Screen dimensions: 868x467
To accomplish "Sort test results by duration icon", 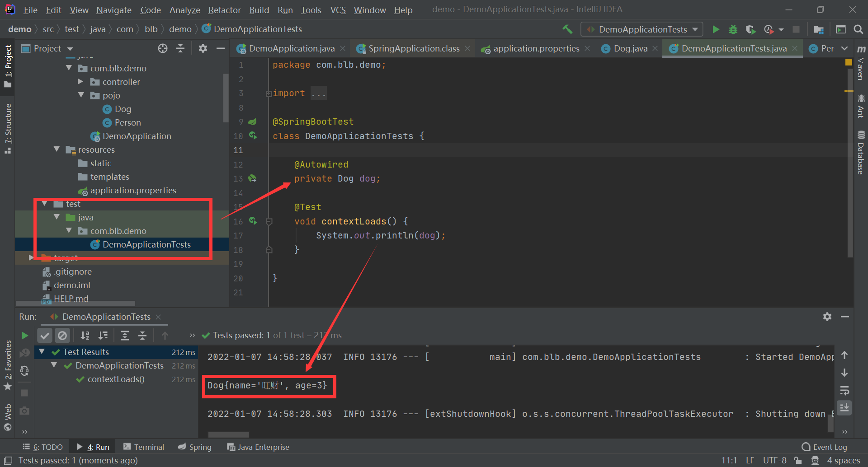I will 103,336.
